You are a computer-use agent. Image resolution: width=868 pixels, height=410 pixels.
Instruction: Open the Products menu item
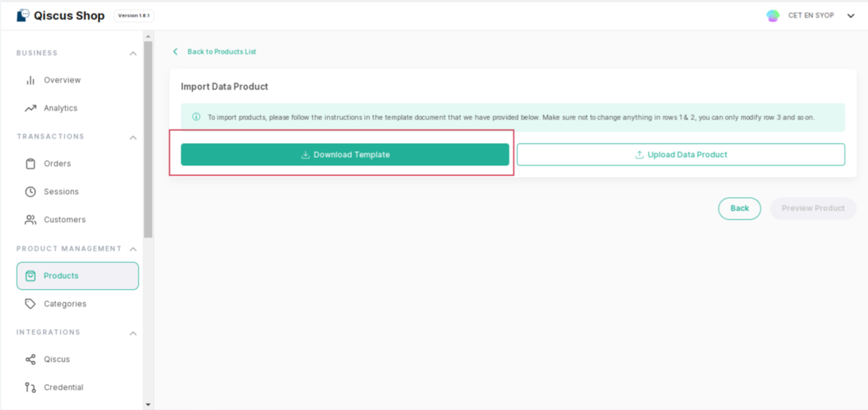[78, 276]
